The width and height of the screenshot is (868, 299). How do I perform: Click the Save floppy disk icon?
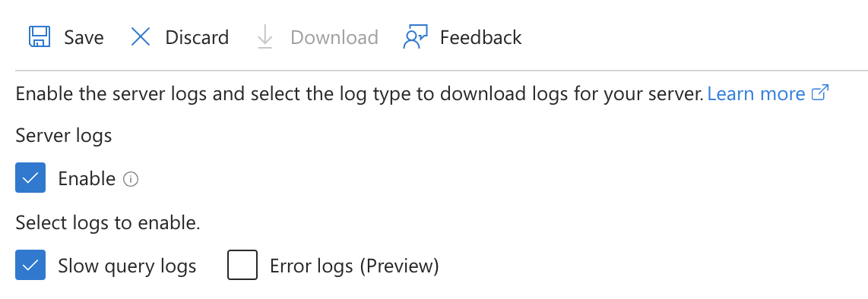tap(40, 37)
